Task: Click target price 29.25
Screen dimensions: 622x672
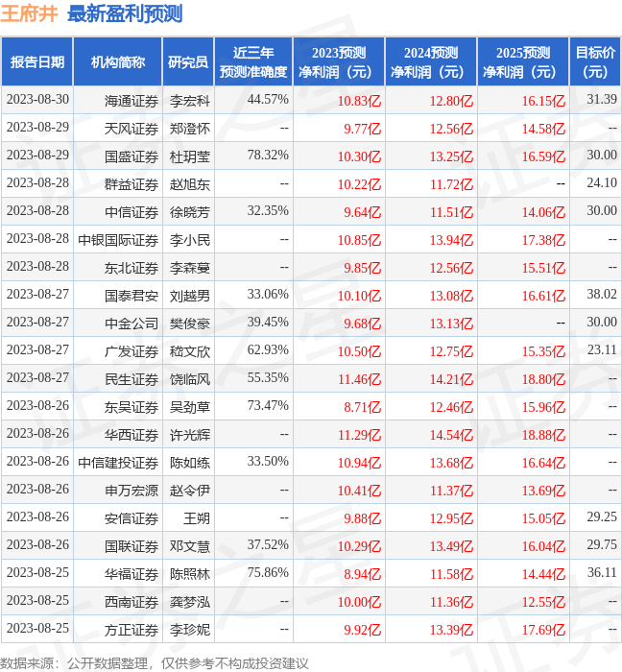Action: click(x=602, y=517)
